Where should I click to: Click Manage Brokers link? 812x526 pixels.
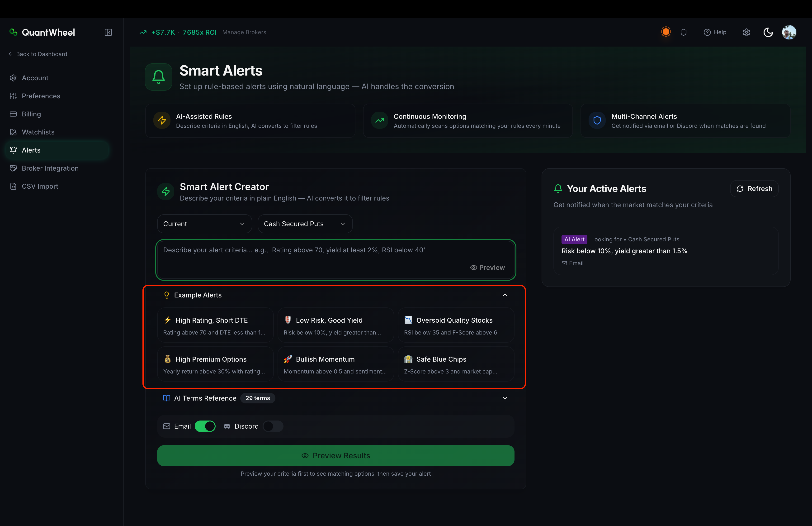coord(244,32)
